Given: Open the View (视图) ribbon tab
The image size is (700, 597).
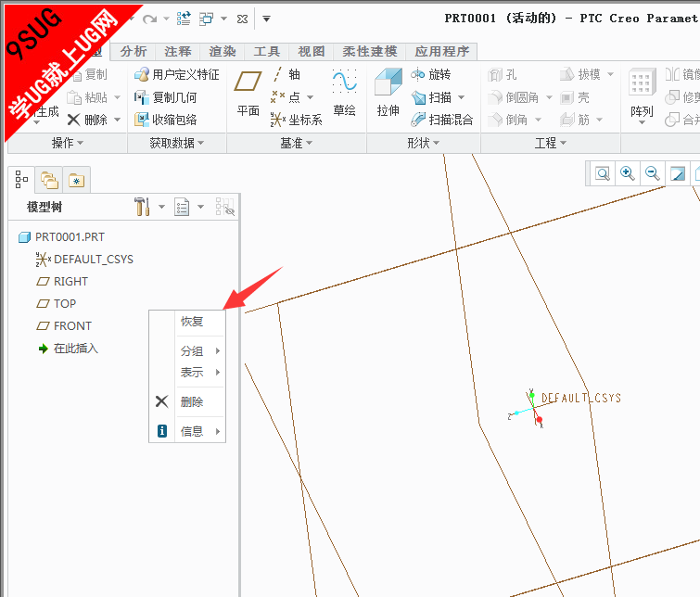Looking at the screenshot, I should pyautogui.click(x=312, y=51).
